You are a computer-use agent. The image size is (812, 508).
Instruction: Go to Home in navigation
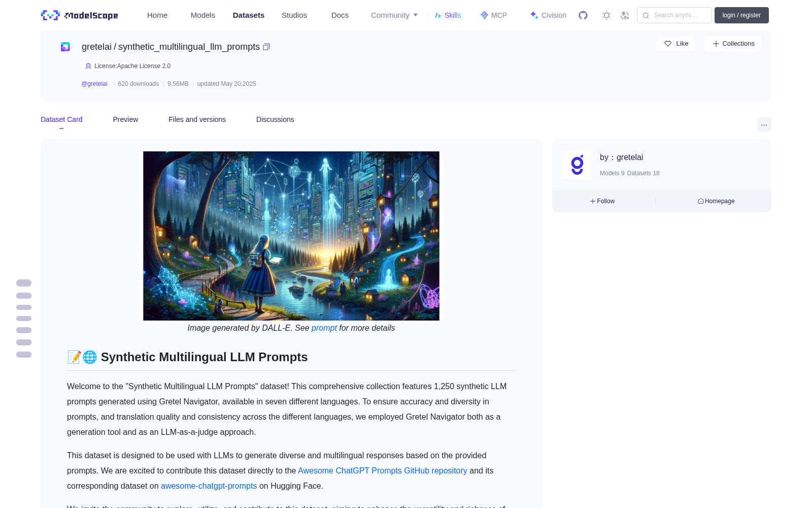(x=157, y=15)
